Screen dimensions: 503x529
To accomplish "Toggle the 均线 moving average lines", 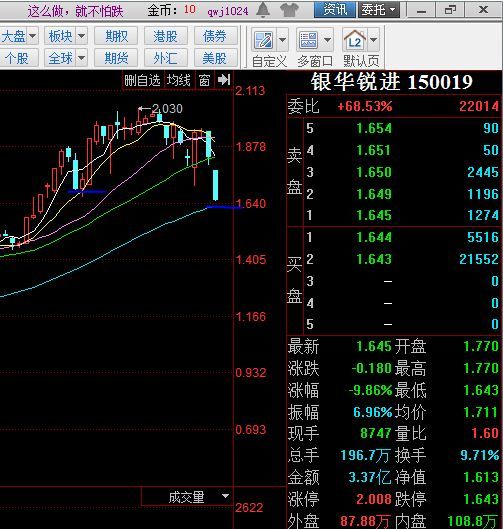I will click(x=179, y=80).
